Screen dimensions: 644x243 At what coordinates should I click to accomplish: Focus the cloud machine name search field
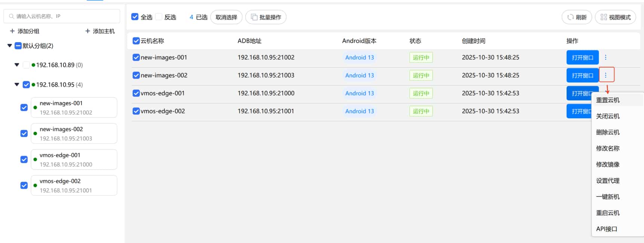tap(65, 16)
